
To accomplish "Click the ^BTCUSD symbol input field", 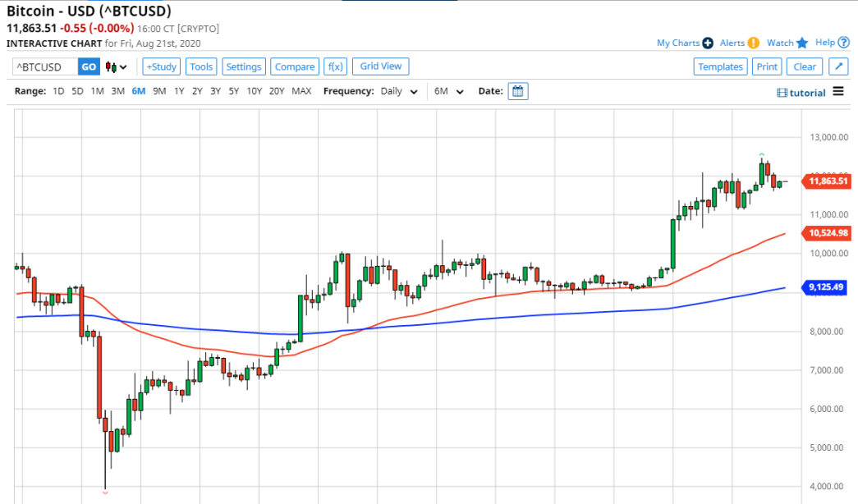I will pyautogui.click(x=45, y=67).
